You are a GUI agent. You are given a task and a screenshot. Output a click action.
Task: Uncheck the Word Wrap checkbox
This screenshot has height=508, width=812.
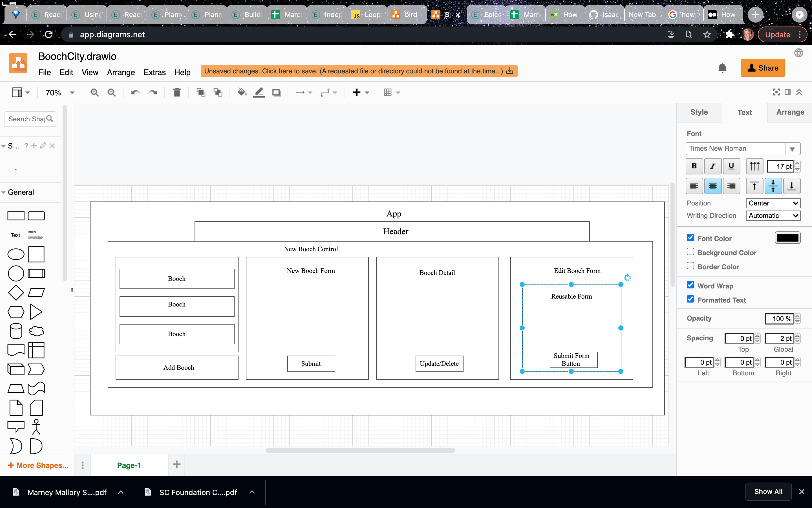pyautogui.click(x=690, y=285)
